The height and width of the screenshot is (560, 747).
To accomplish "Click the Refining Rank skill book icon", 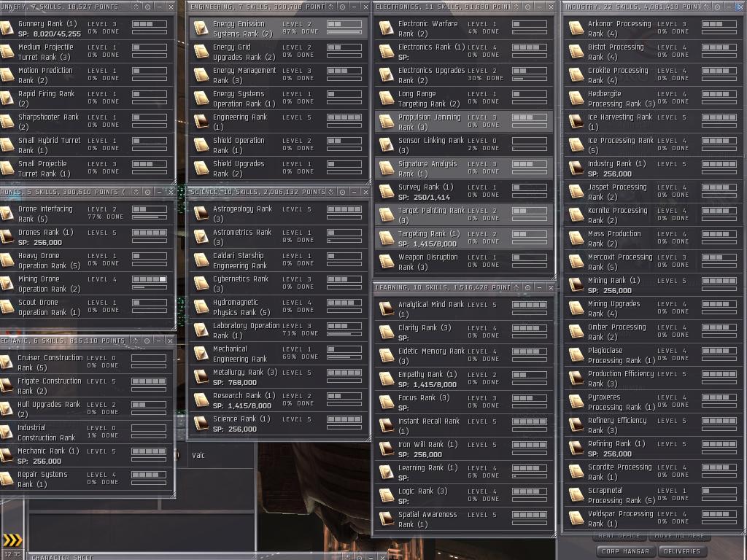I will [x=576, y=448].
